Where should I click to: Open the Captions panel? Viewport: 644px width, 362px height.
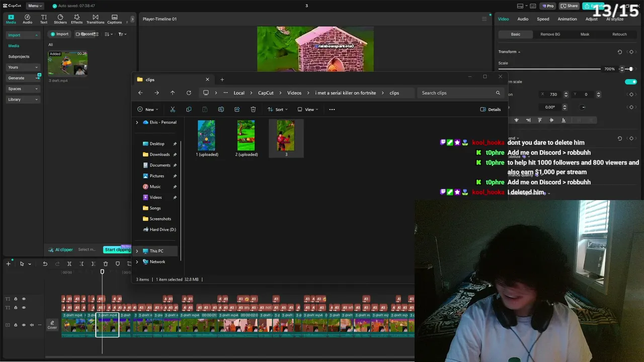(114, 19)
